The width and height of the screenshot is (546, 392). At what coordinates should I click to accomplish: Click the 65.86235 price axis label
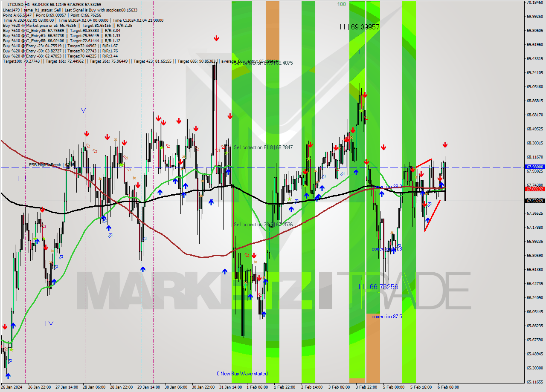534,326
